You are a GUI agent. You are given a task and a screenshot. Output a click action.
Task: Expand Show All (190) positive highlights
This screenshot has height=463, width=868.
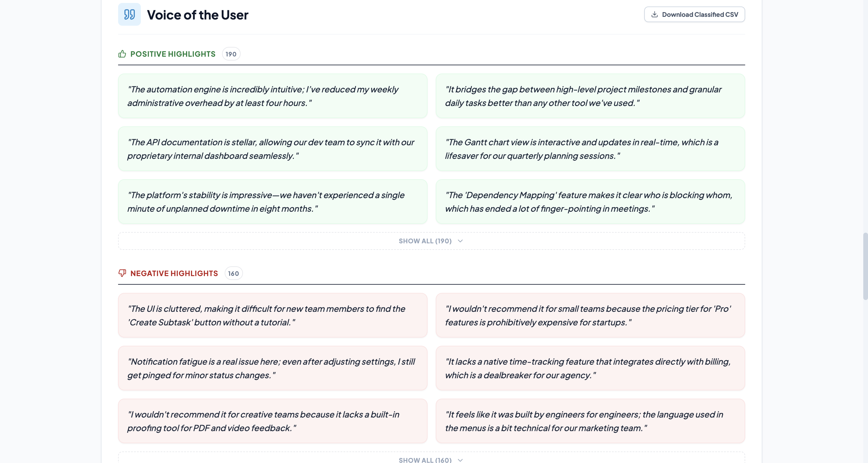click(425, 241)
